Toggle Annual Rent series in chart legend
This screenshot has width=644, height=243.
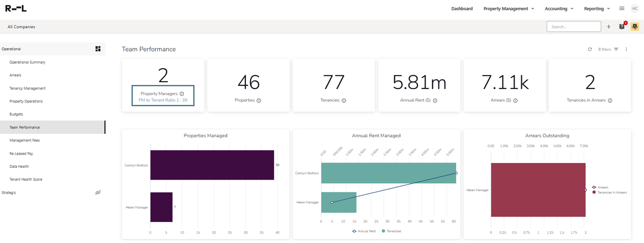[364, 231]
